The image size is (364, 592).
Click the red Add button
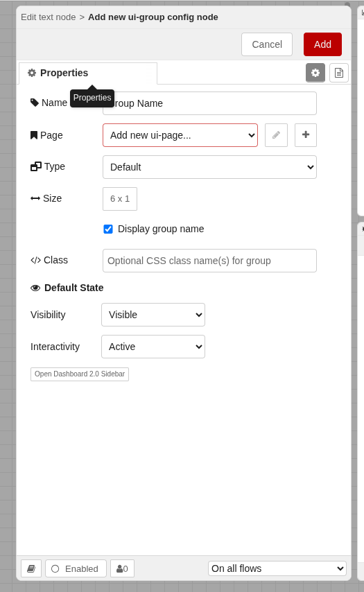click(322, 44)
